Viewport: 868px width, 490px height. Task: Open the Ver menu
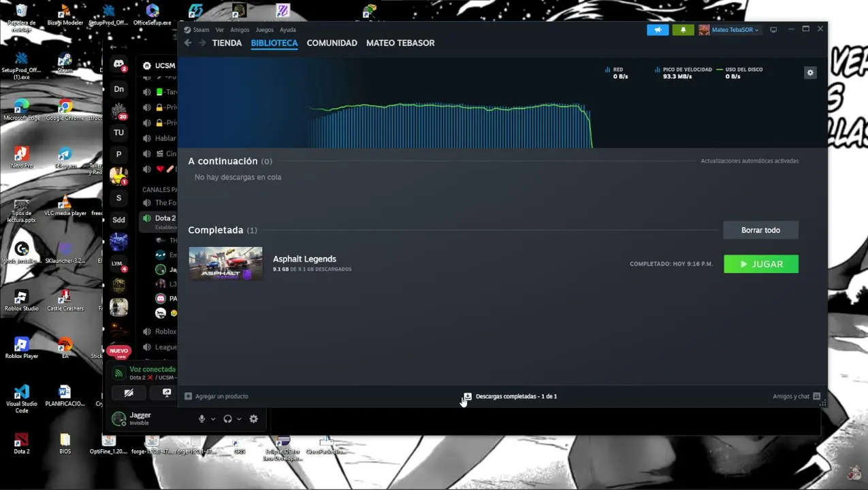pyautogui.click(x=220, y=30)
